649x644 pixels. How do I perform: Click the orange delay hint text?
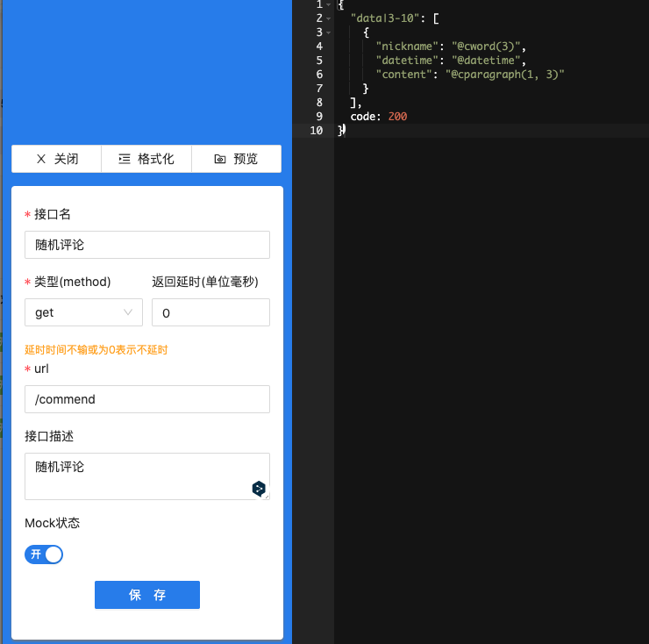point(96,350)
